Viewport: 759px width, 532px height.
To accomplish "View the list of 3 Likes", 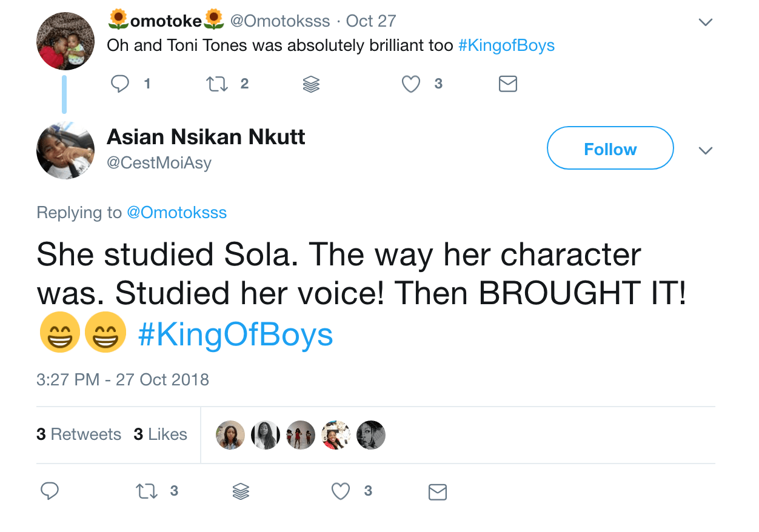I will coord(160,434).
